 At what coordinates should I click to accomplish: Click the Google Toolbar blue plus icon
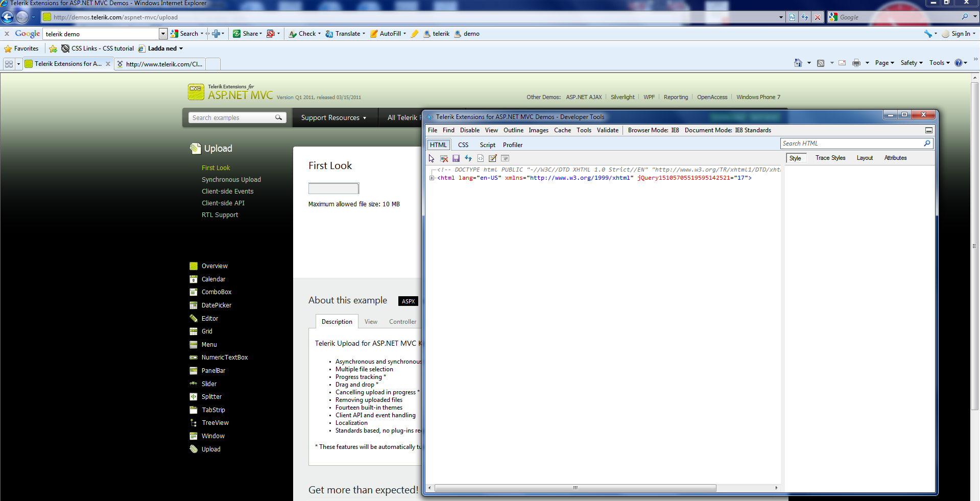pos(216,34)
